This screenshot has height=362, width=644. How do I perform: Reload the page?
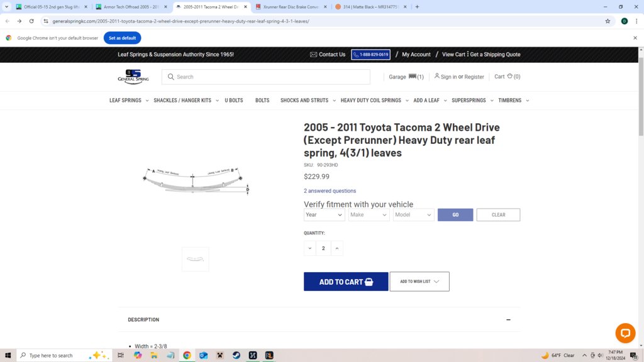(x=31, y=21)
